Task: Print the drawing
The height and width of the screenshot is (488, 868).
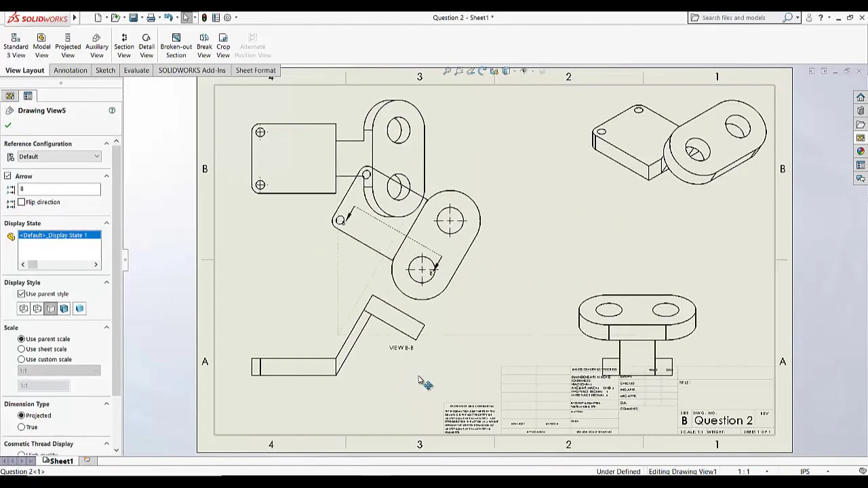Action: point(151,18)
